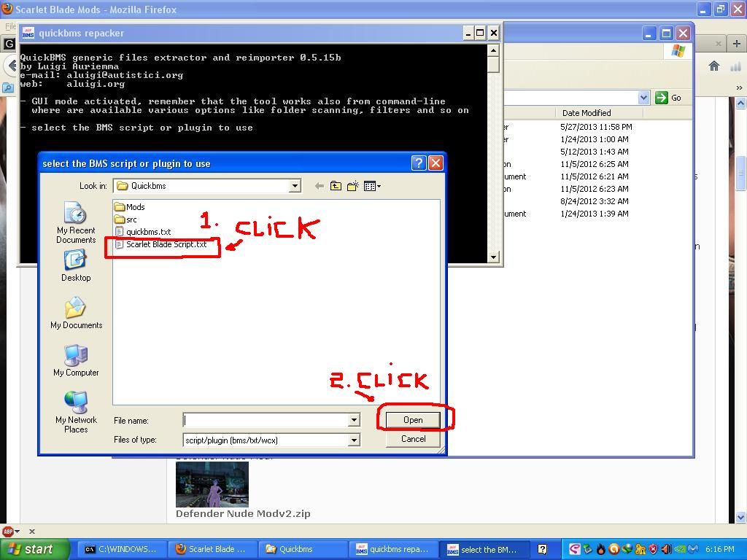Go to Desktop in places bar
Screen dimensions: 747x560
(76, 265)
